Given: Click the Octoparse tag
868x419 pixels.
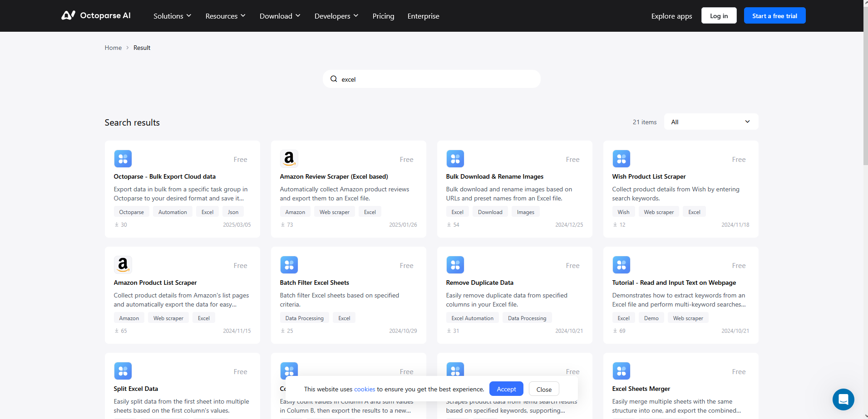Looking at the screenshot, I should (x=131, y=212).
